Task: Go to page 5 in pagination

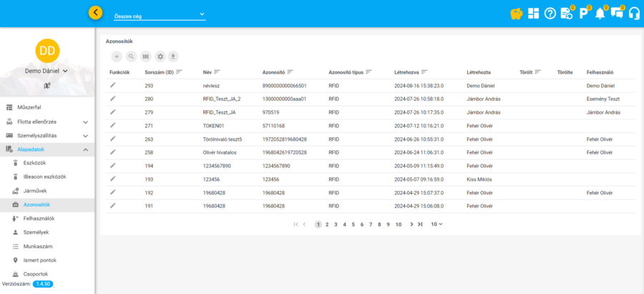Action: pos(353,224)
